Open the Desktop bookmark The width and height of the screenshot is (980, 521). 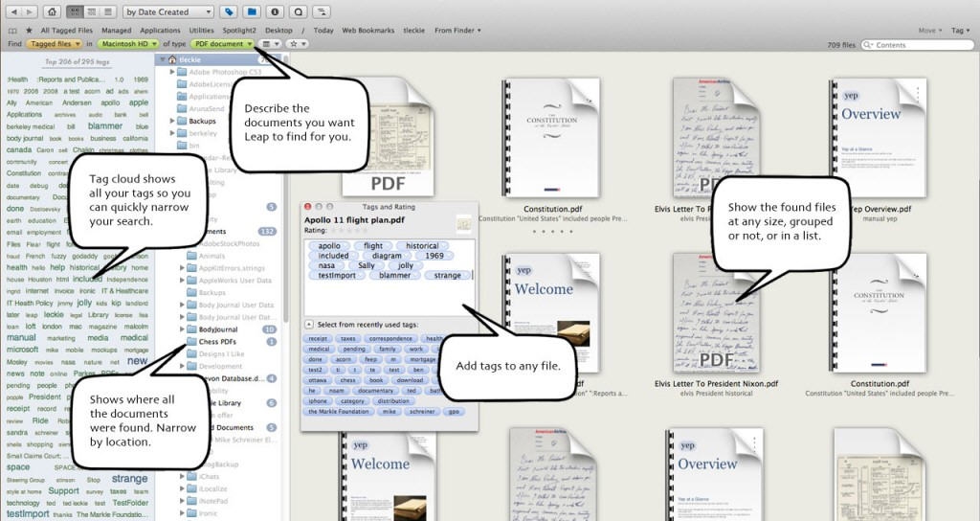click(278, 30)
